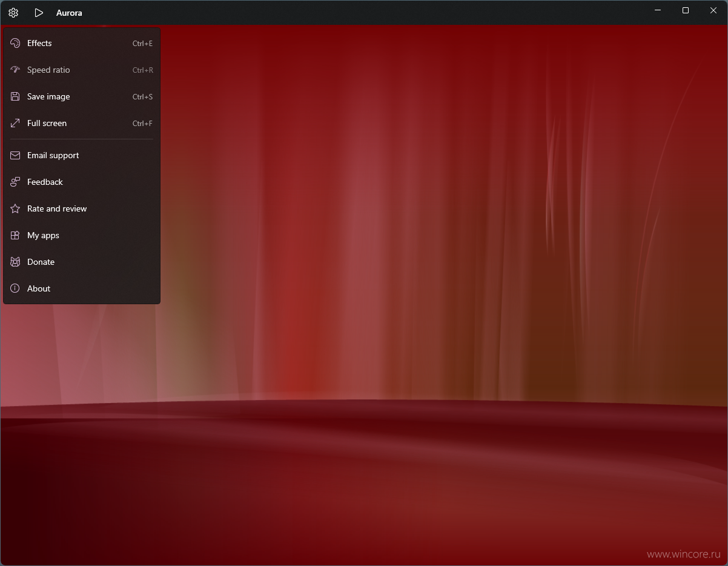Select the Speed ratio menu item

[82, 70]
